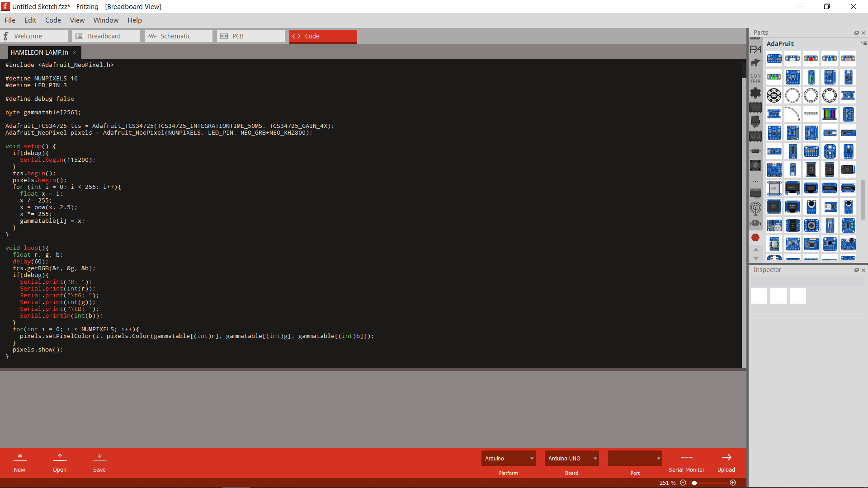Switch to the Welcome tab
This screenshot has width=868, height=488.
(34, 36)
